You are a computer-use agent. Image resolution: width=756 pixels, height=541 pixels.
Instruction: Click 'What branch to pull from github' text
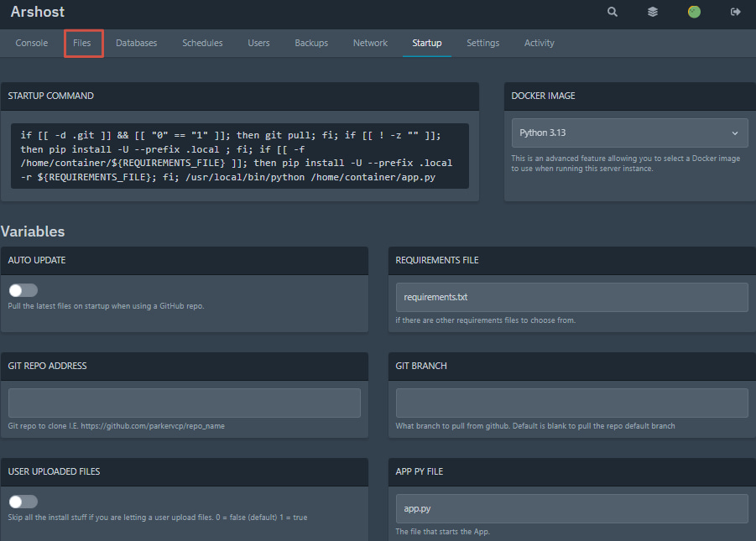[x=535, y=426]
